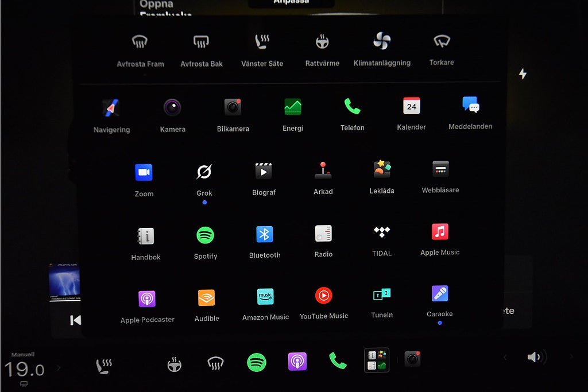Open Spotify from the bottom dock

[257, 362]
